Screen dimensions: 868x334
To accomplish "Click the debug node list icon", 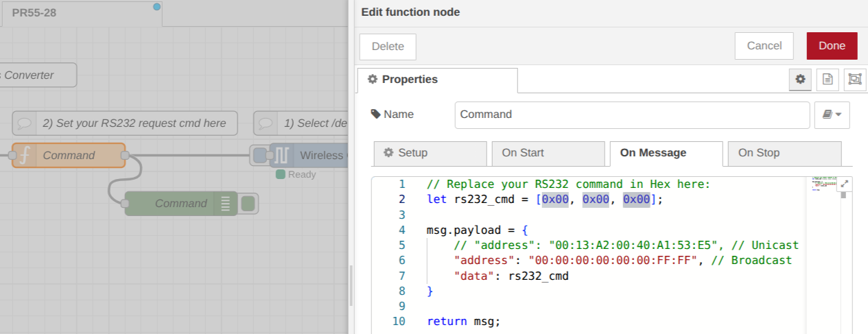I will tap(226, 204).
